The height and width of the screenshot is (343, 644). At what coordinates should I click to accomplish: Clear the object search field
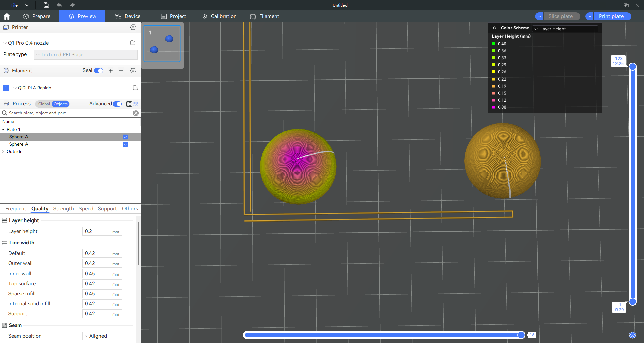pos(136,113)
